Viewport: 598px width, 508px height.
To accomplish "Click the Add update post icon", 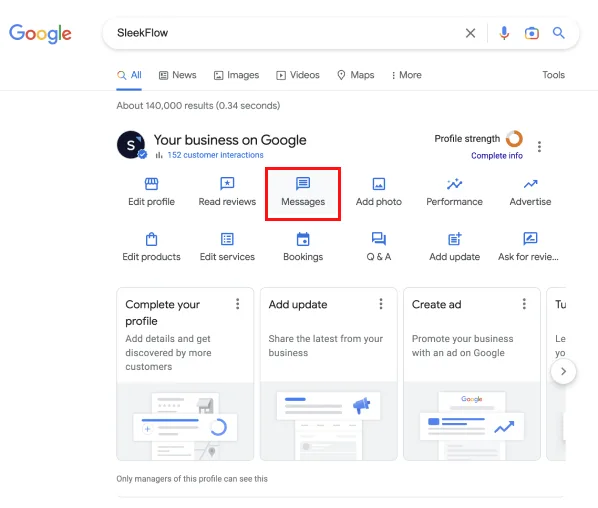I will coord(455,239).
